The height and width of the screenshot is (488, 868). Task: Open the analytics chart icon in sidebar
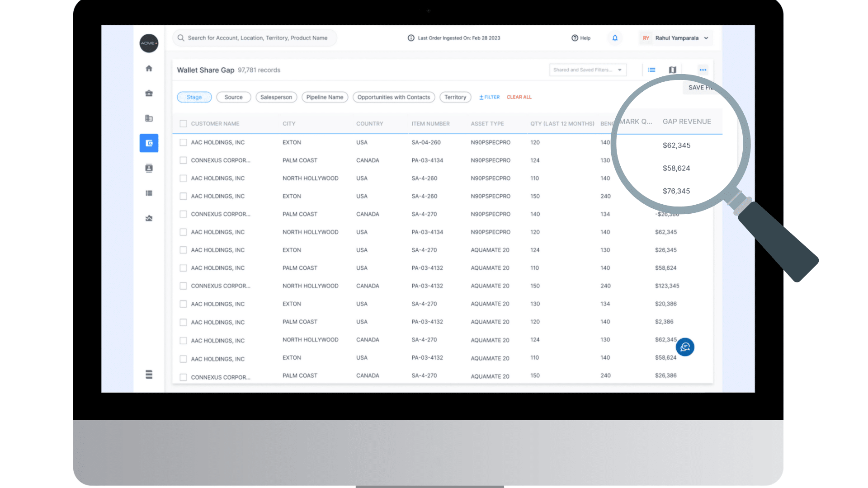click(149, 218)
